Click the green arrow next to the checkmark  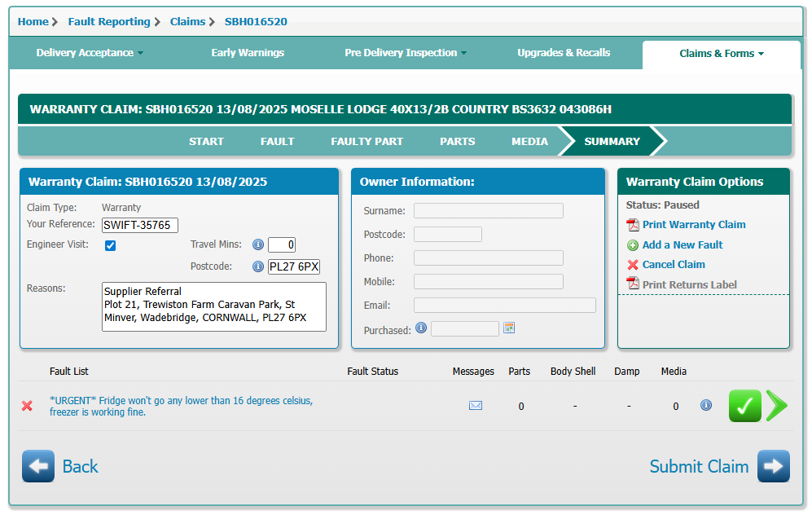pos(776,406)
